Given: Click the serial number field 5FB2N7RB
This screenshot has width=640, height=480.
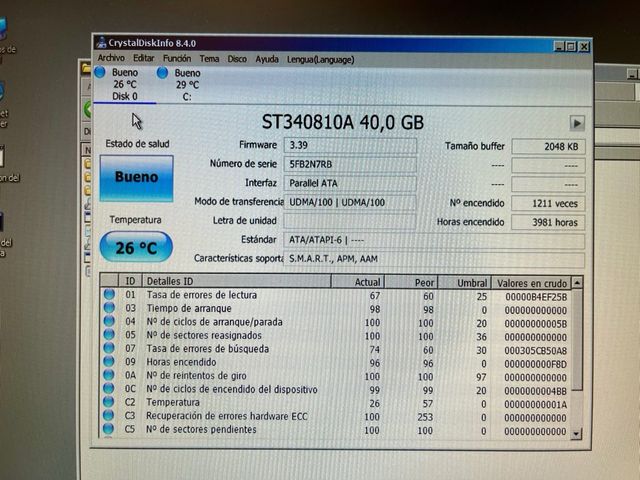Looking at the screenshot, I should (350, 164).
